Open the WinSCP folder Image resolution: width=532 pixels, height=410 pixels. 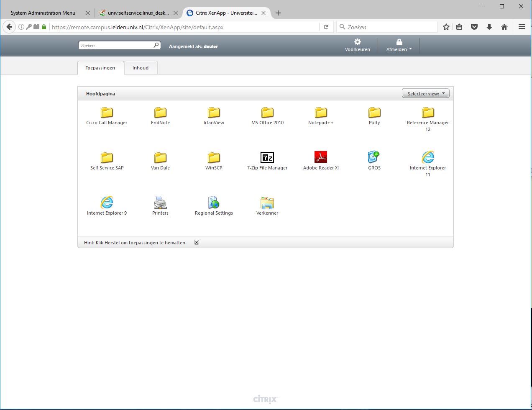pos(214,158)
